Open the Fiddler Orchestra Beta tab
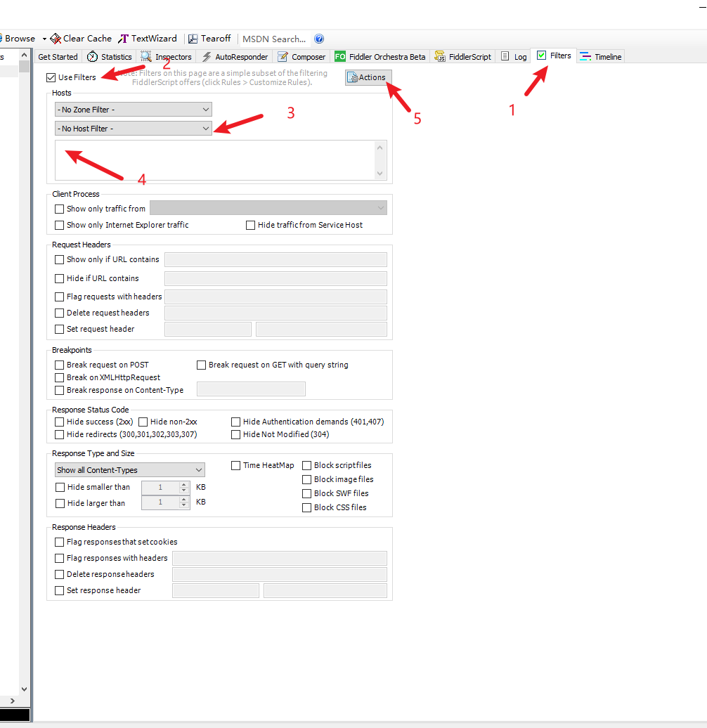 (x=380, y=57)
